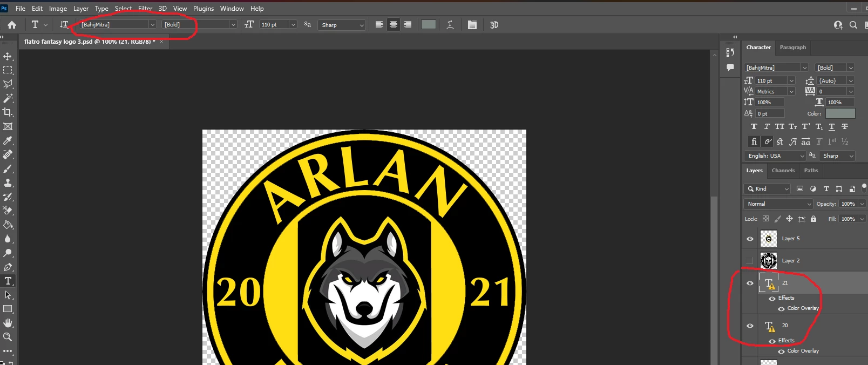Click text color swatch in options bar

click(429, 24)
